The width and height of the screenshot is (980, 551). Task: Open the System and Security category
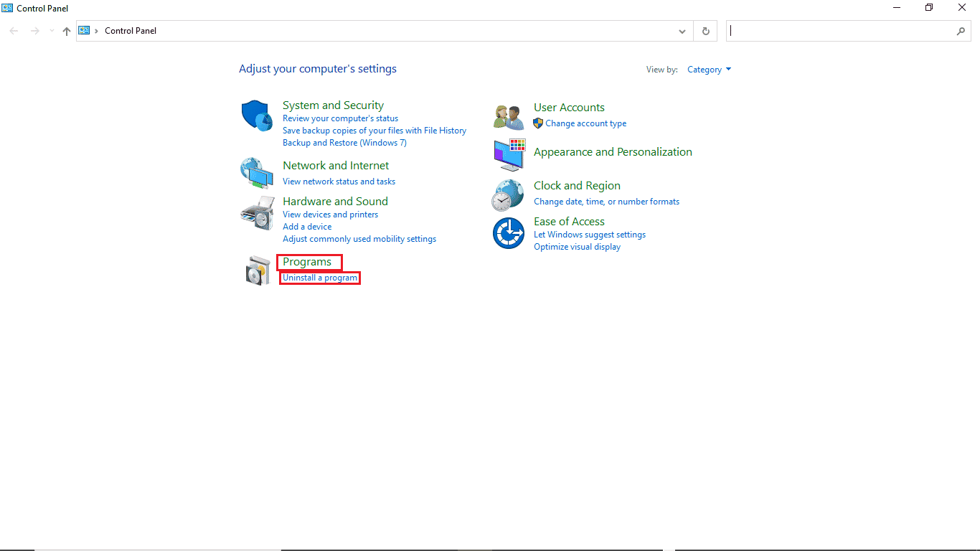[333, 105]
